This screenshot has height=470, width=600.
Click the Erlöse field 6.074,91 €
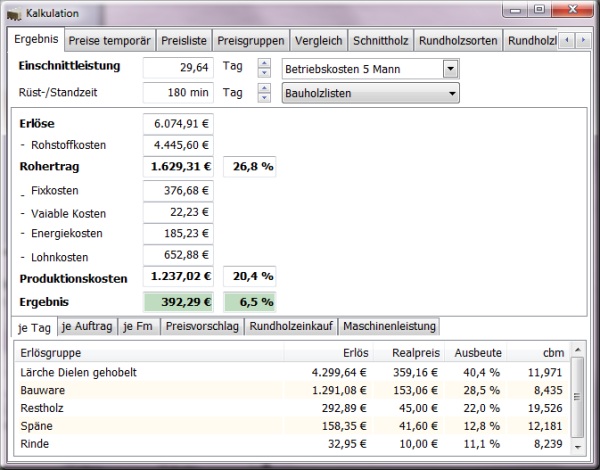click(178, 124)
